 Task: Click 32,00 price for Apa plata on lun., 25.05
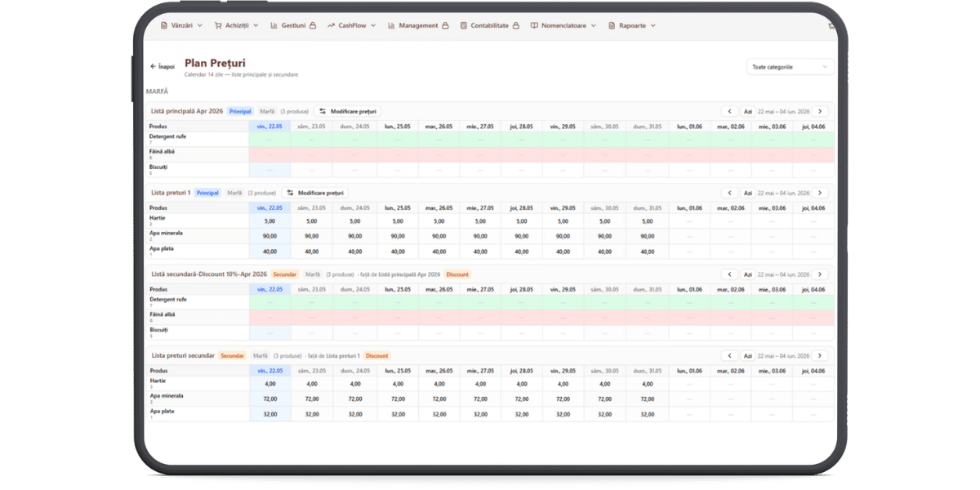397,414
